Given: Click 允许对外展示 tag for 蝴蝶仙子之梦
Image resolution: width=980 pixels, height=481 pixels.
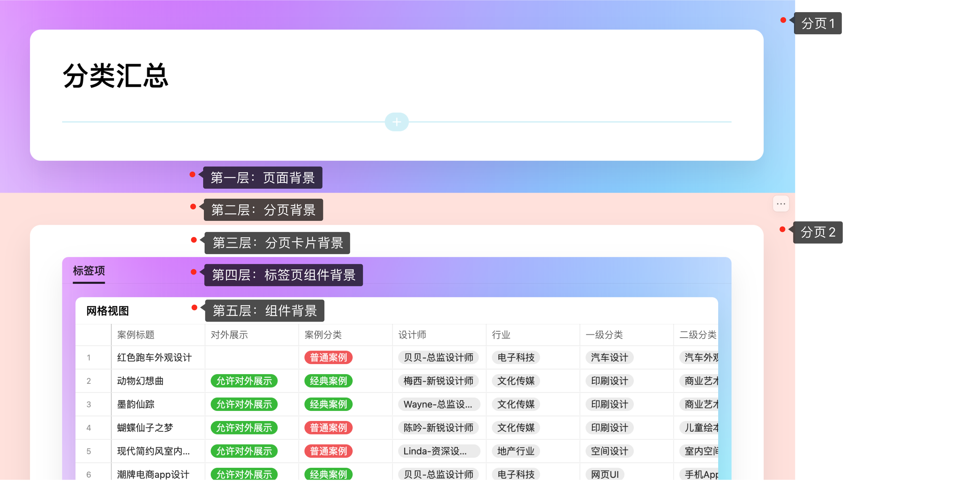Looking at the screenshot, I should [x=244, y=428].
